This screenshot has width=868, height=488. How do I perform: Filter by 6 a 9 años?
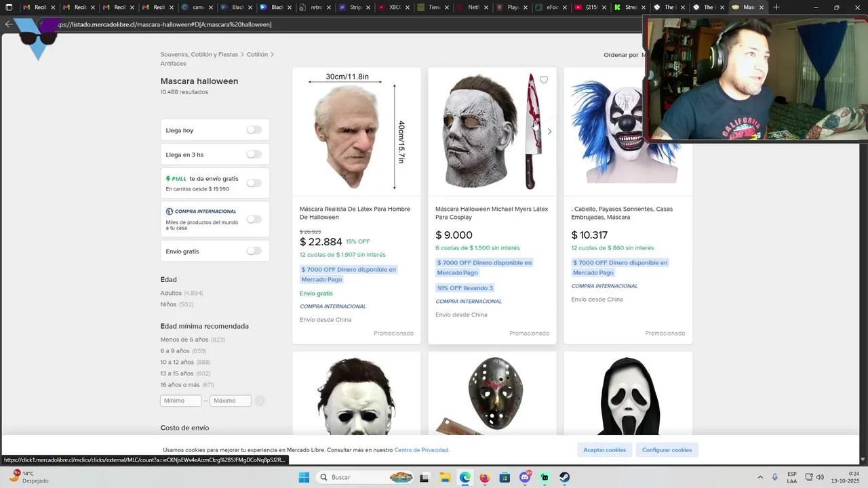175,351
